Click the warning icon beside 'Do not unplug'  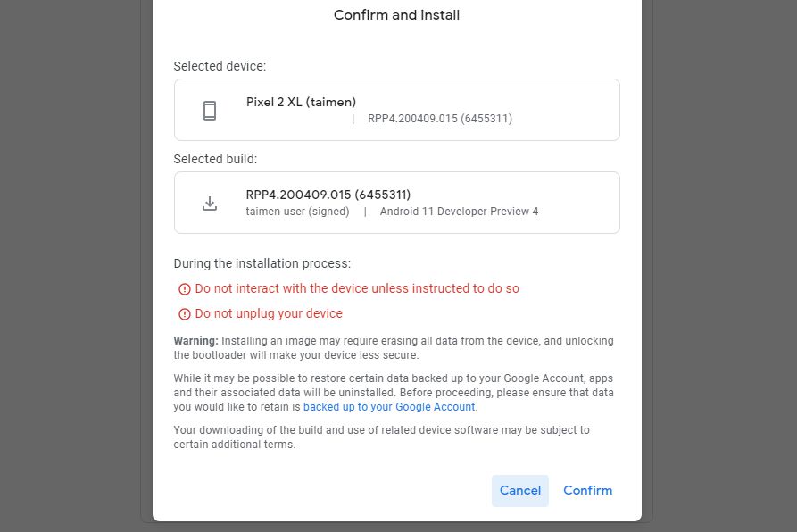pos(185,314)
